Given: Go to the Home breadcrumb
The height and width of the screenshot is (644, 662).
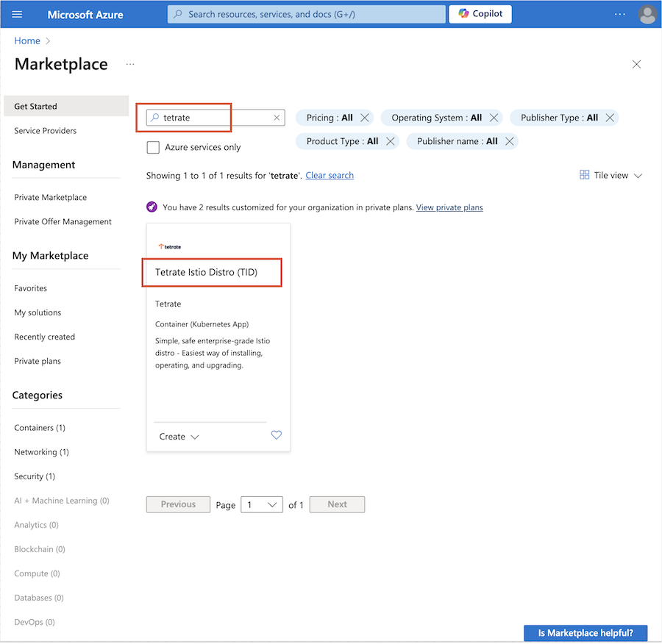Looking at the screenshot, I should pyautogui.click(x=27, y=41).
